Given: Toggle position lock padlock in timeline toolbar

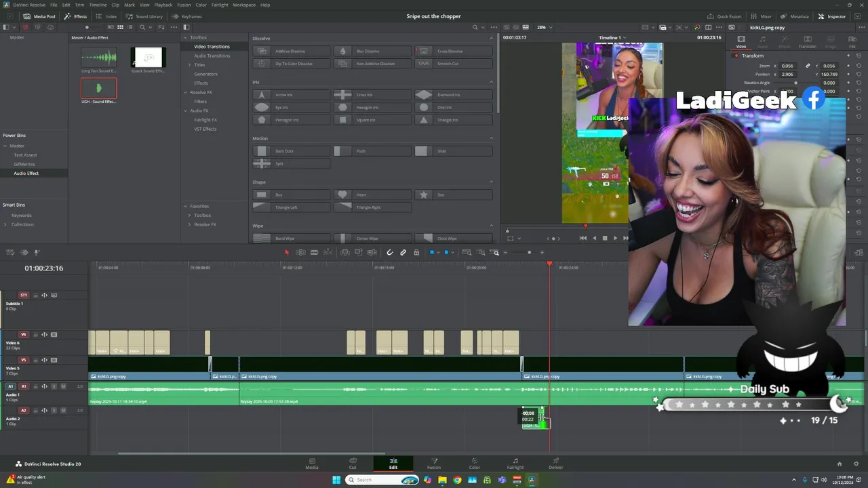Looking at the screenshot, I should (416, 252).
